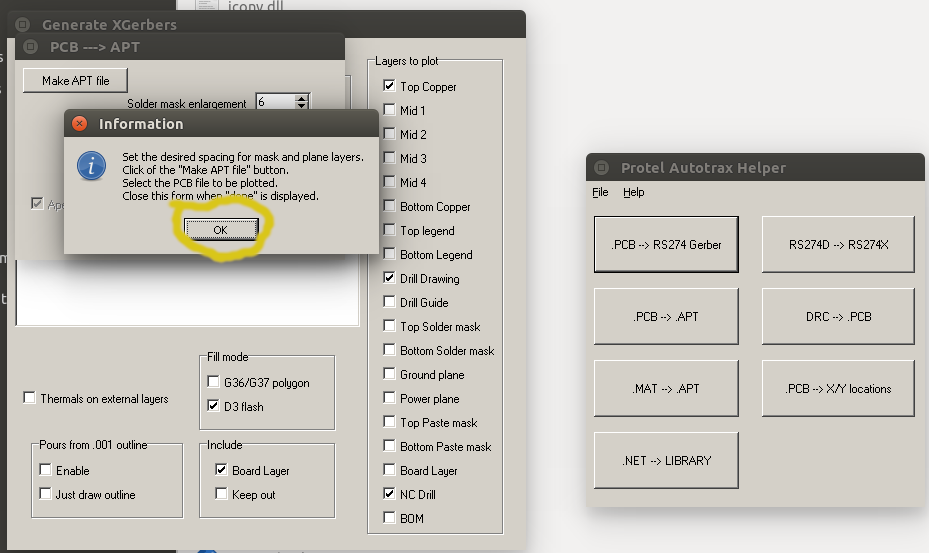The image size is (929, 553).
Task: Check the Drill Guide layer
Action: tap(389, 302)
